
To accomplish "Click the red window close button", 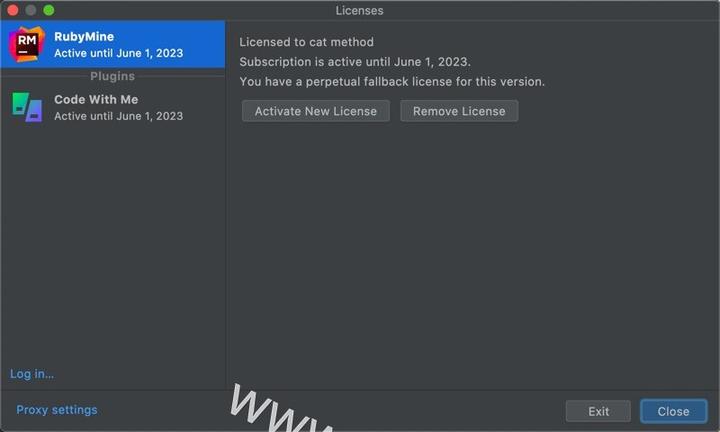I will click(13, 10).
